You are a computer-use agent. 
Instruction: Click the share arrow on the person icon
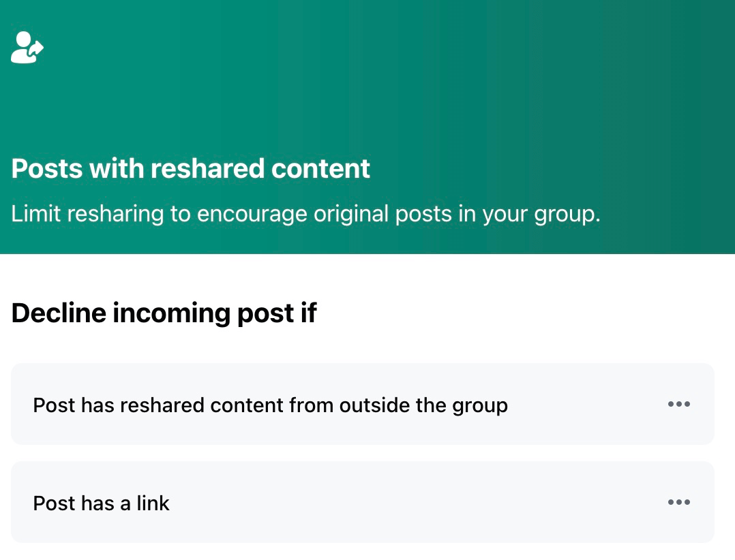click(x=36, y=48)
